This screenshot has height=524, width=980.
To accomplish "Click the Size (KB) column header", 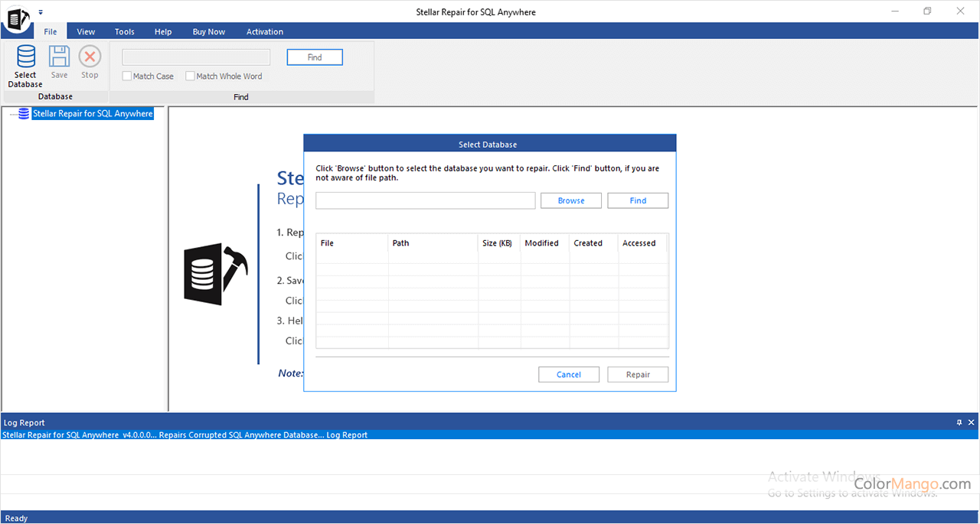I will [x=499, y=243].
